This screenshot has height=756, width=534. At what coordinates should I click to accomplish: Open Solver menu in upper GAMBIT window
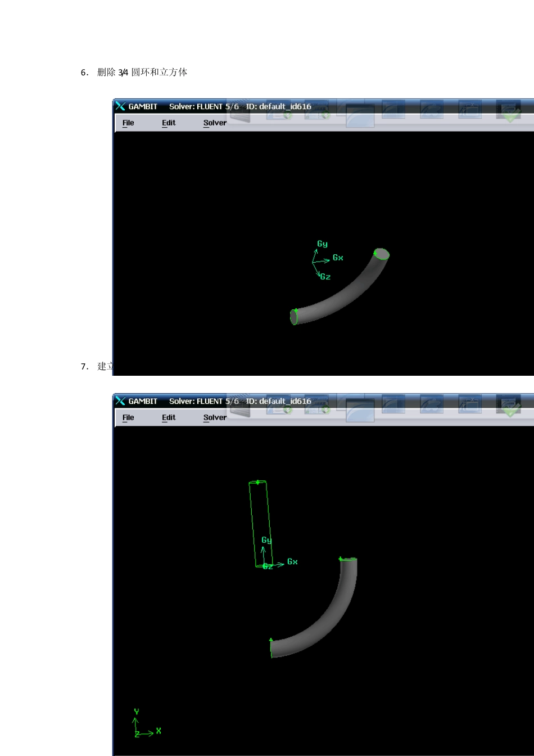click(215, 123)
